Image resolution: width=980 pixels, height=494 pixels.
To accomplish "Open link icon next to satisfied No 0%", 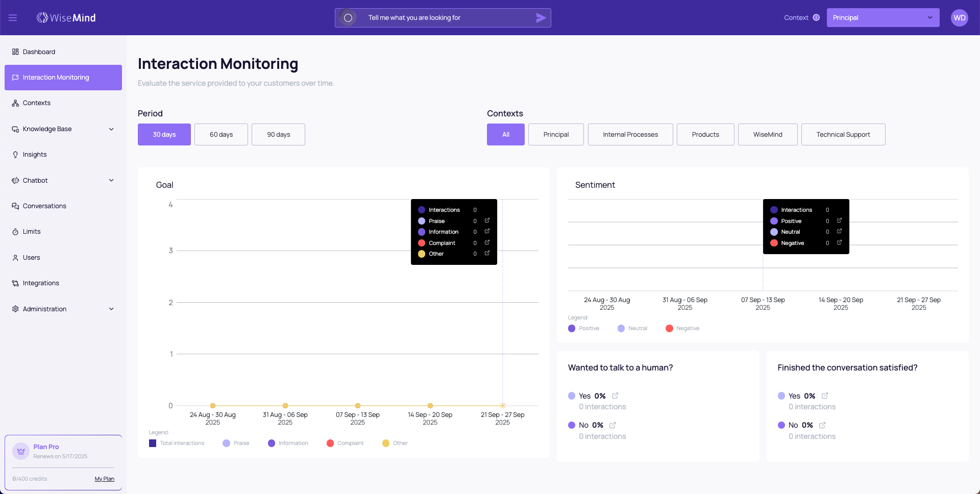I will (822, 425).
